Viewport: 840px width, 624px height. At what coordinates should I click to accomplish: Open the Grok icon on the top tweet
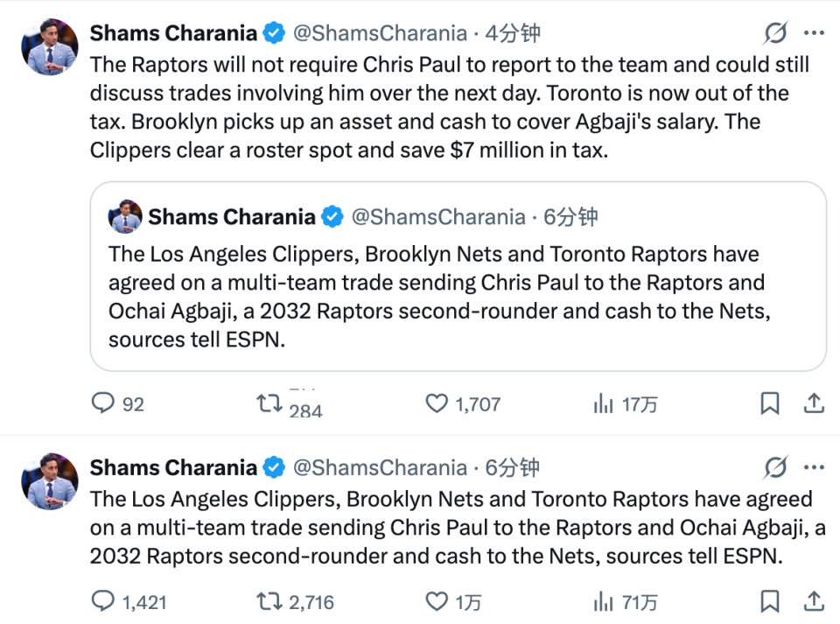coord(775,33)
